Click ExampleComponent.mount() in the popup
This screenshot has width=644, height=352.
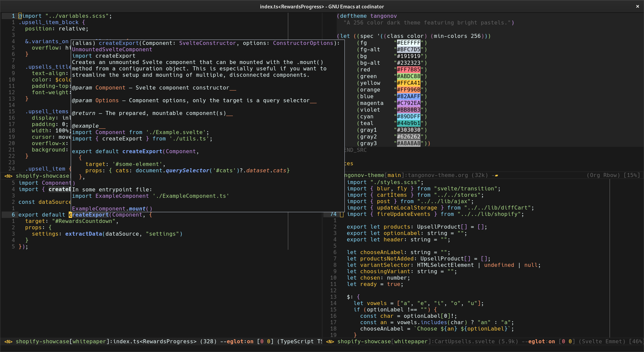tap(112, 209)
